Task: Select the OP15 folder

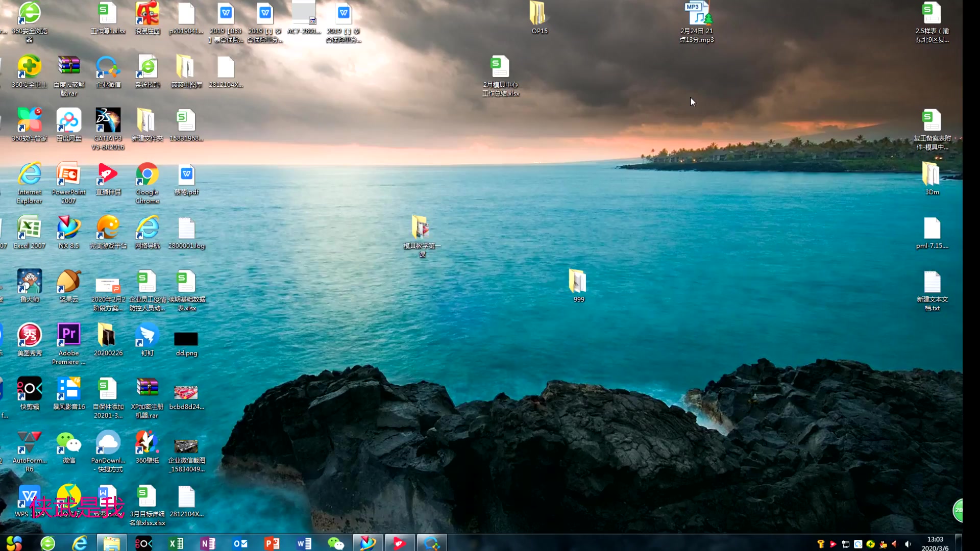Action: (x=540, y=18)
